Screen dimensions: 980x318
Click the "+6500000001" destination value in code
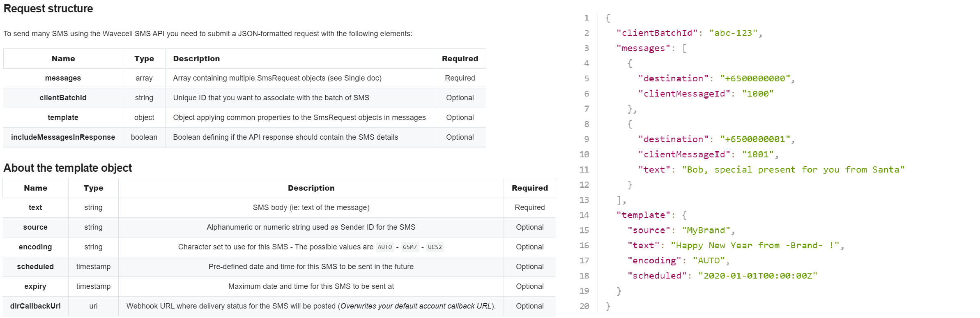755,139
